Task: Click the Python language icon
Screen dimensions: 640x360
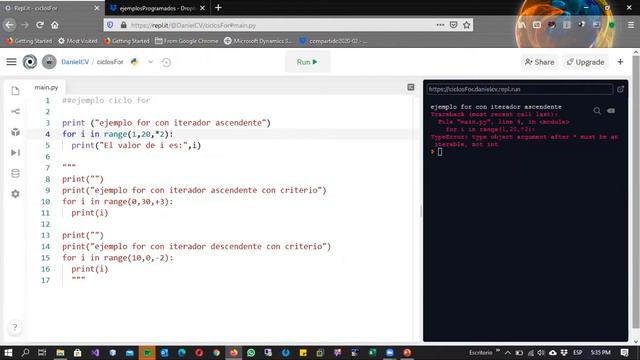Action: [x=134, y=62]
